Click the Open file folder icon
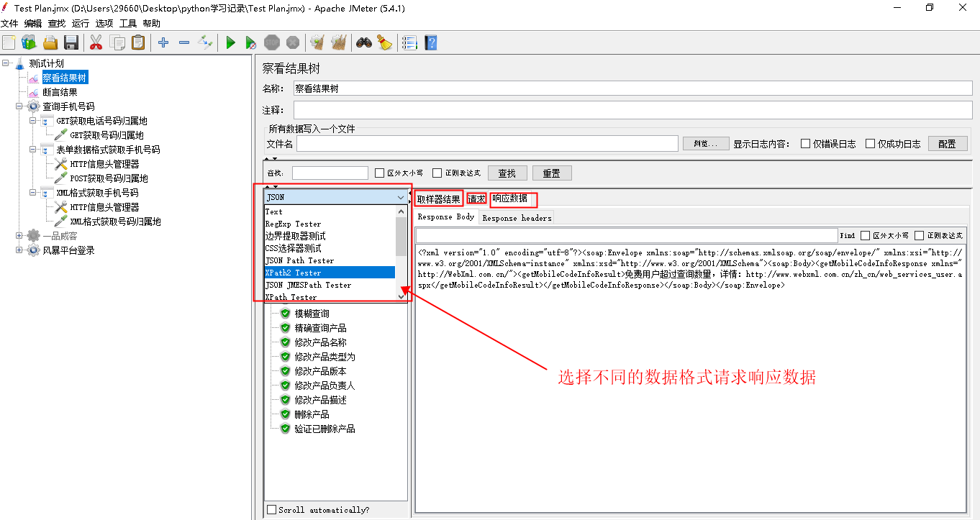The image size is (980, 520). (50, 43)
